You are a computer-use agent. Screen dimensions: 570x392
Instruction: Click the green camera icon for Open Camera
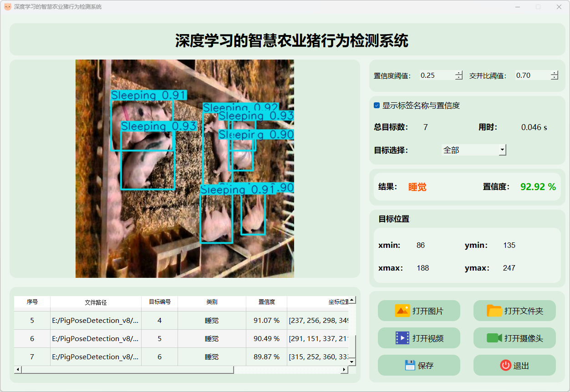click(494, 338)
